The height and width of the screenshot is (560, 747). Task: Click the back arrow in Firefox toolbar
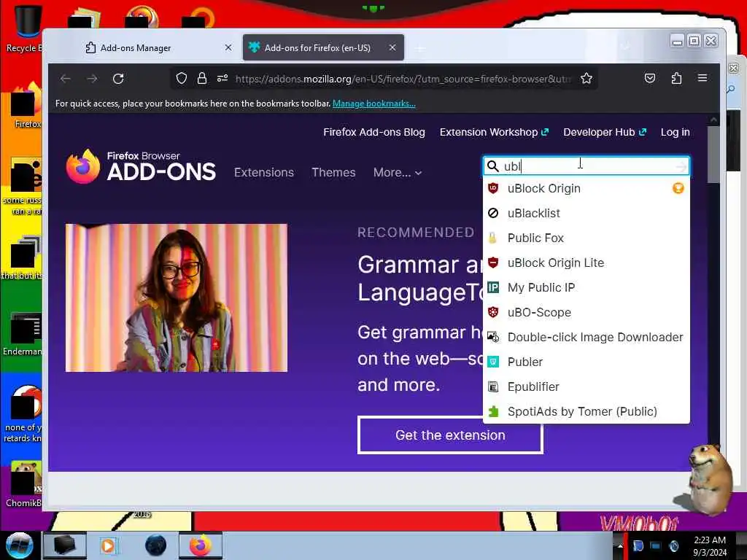tap(66, 79)
